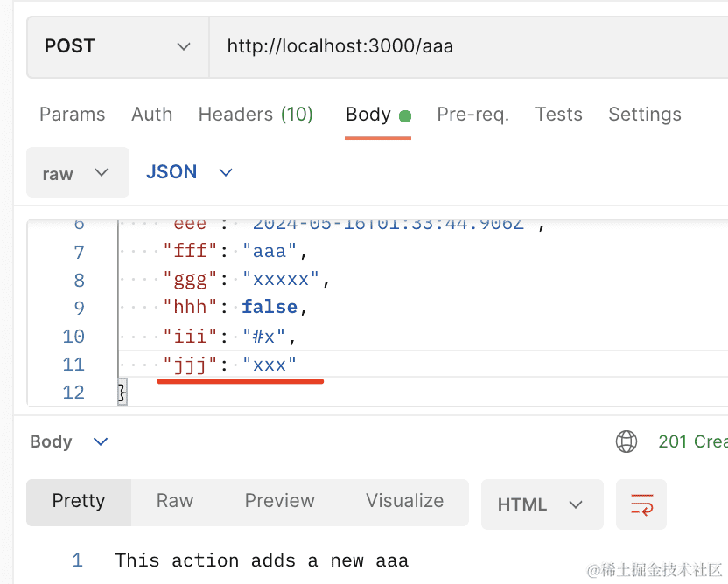Click the request URL input field
This screenshot has height=584, width=728.
[464, 45]
